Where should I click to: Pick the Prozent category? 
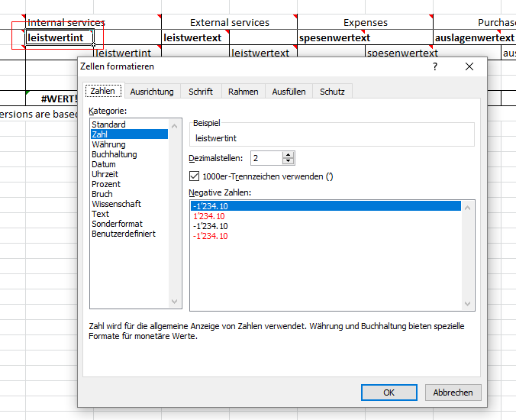(106, 184)
